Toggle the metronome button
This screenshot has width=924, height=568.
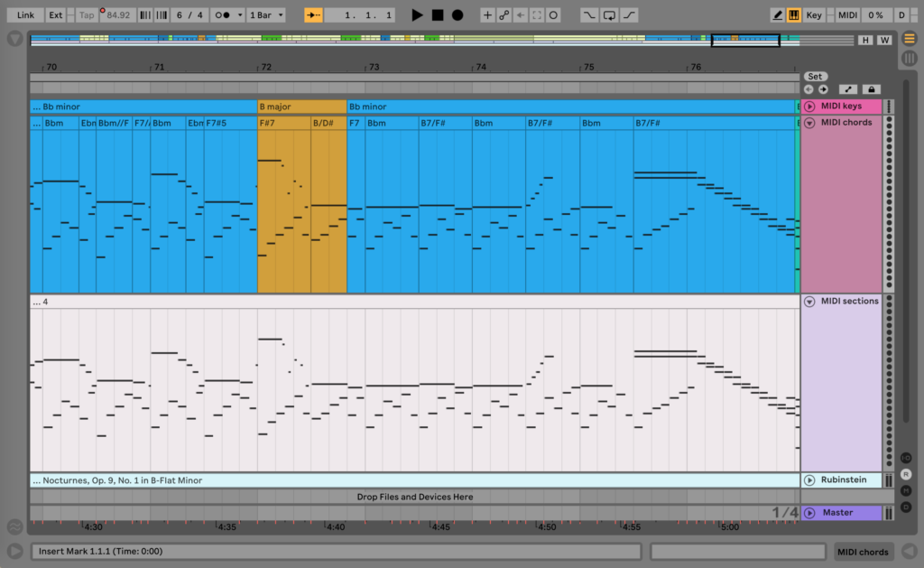(222, 14)
